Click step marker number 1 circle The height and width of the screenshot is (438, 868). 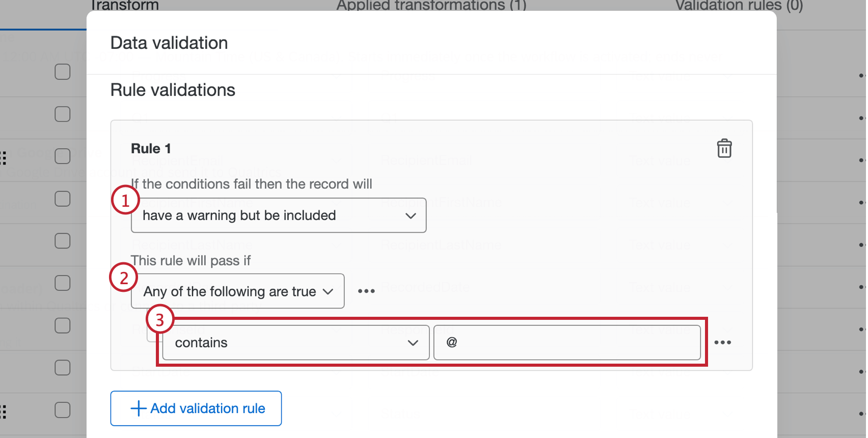coord(125,201)
